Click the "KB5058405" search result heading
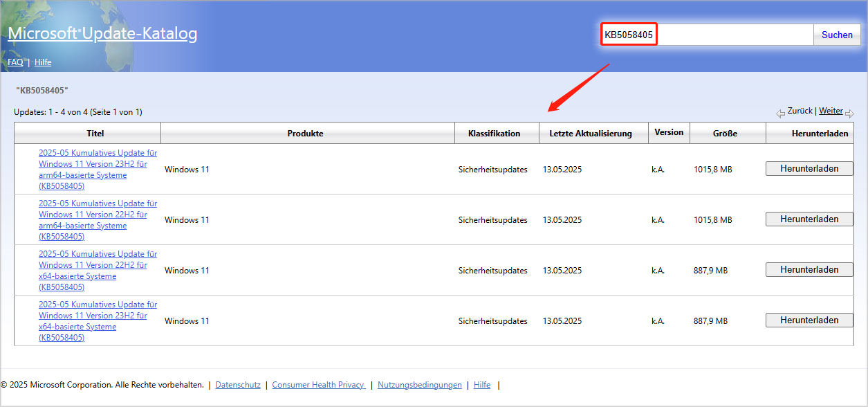Image resolution: width=868 pixels, height=407 pixels. pyautogui.click(x=42, y=91)
